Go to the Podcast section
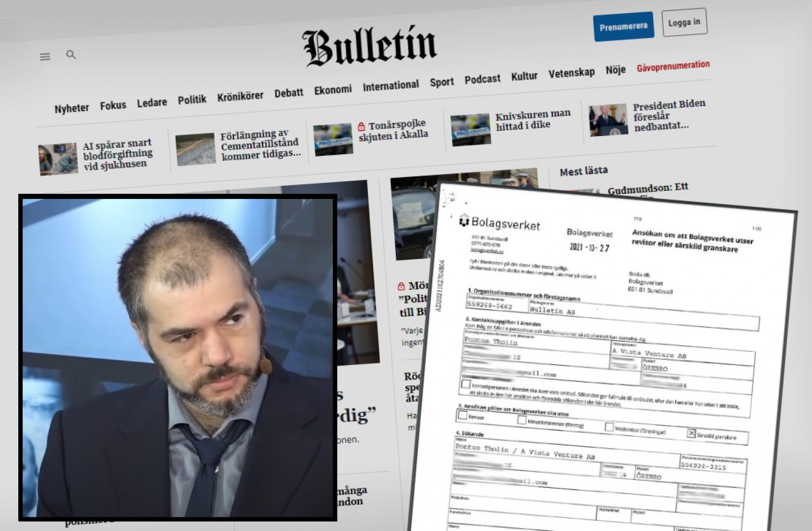Image resolution: width=812 pixels, height=531 pixels. (x=482, y=79)
